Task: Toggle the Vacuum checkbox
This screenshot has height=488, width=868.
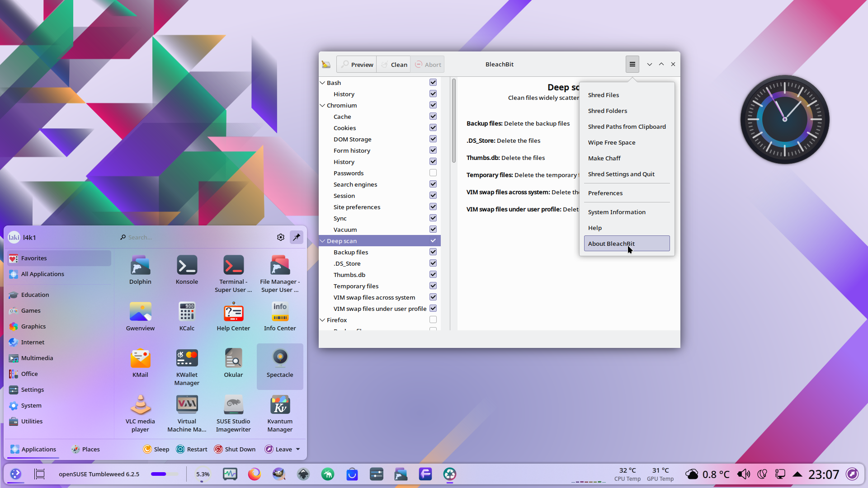Action: [433, 229]
